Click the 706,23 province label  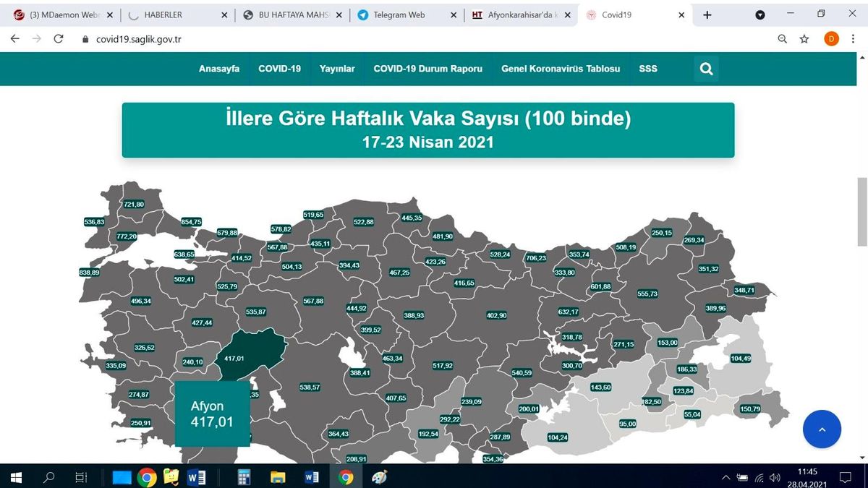(x=536, y=258)
